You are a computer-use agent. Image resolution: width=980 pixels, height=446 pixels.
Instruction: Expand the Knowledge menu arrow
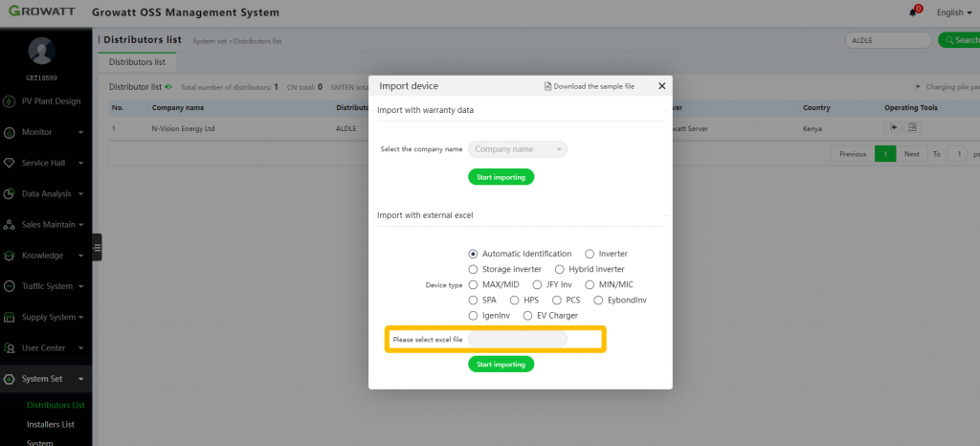(x=81, y=256)
